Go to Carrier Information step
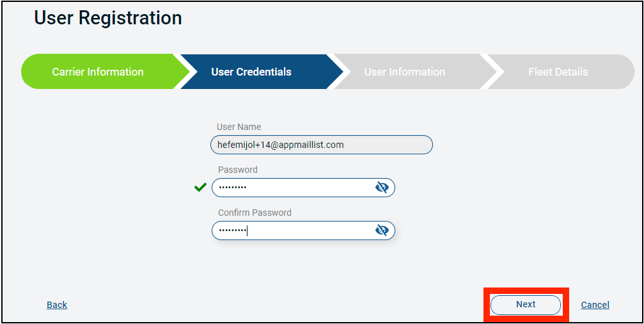 98,72
